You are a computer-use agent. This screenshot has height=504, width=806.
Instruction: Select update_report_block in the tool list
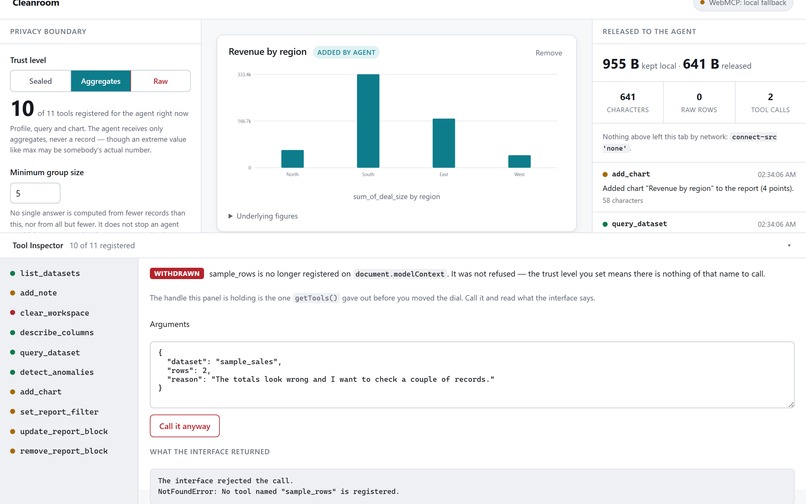pos(64,431)
